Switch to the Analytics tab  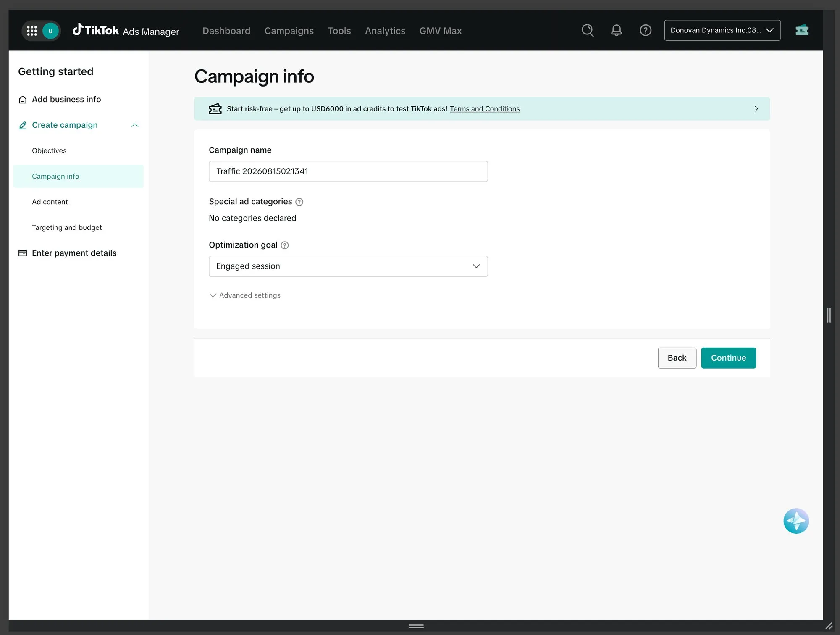pos(385,31)
